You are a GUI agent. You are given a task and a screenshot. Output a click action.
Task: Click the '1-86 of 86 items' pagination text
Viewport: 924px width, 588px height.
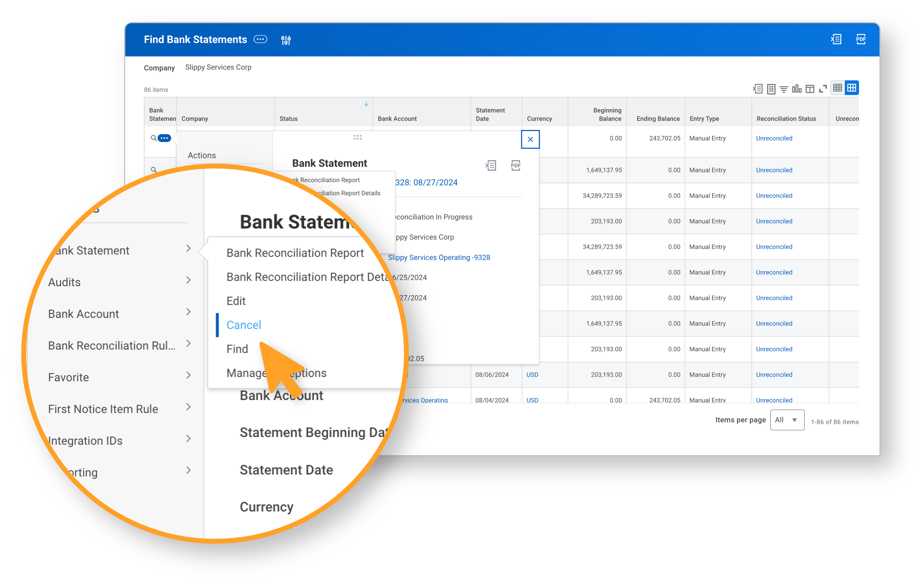834,422
